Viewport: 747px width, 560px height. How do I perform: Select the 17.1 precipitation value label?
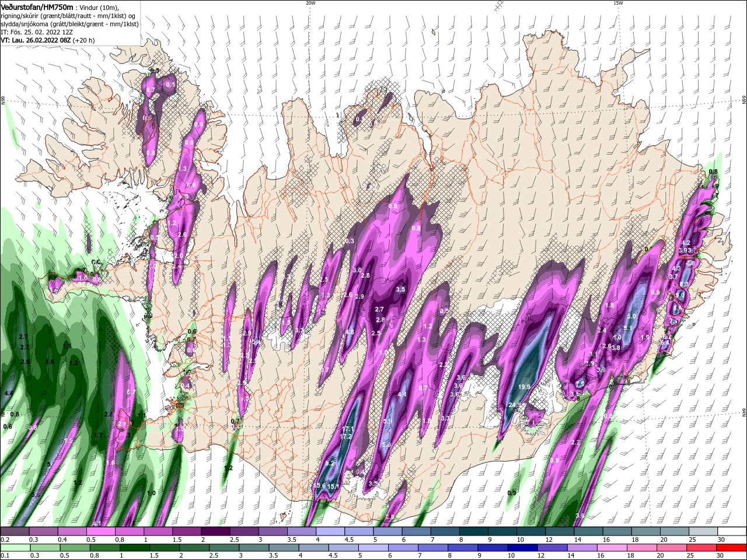coord(348,429)
